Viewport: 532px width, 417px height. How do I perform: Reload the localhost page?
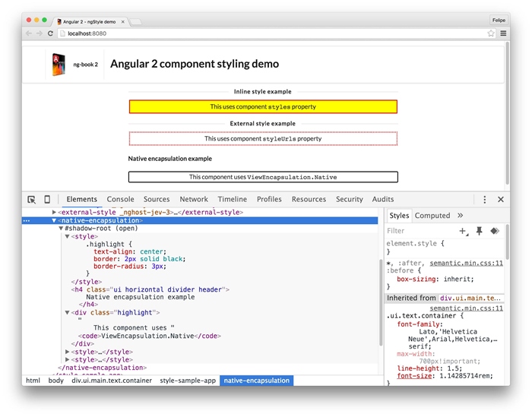coord(51,33)
